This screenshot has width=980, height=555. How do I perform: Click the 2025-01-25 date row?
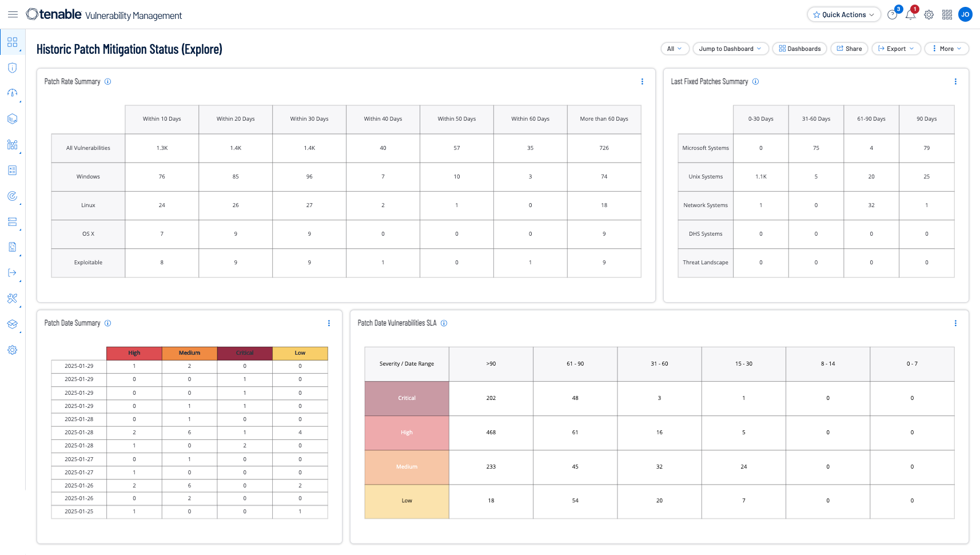point(189,512)
